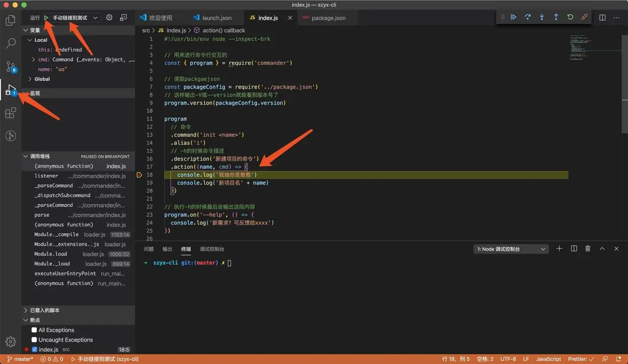Maximize panel with up chevron
628x364 pixels.
coord(602,249)
